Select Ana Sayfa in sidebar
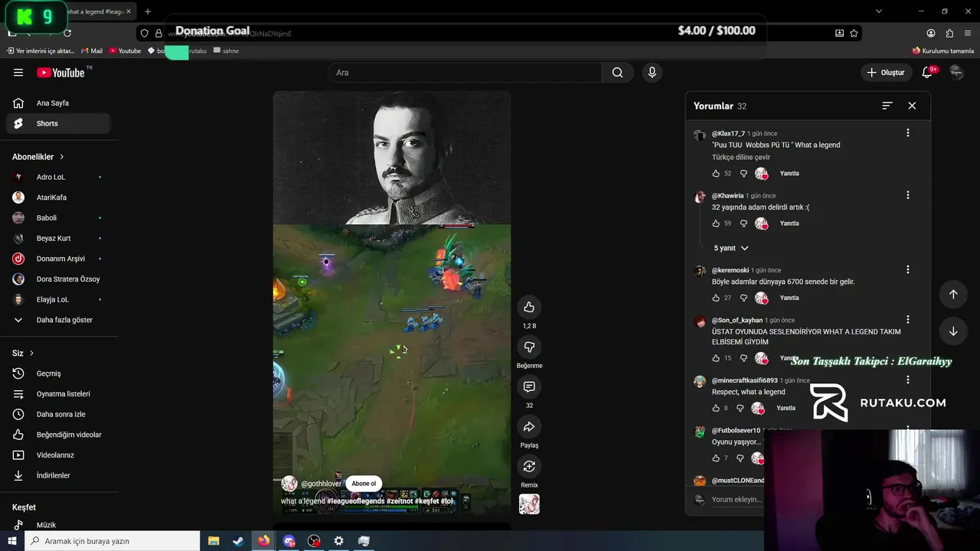Viewport: 980px width, 551px height. (59, 103)
